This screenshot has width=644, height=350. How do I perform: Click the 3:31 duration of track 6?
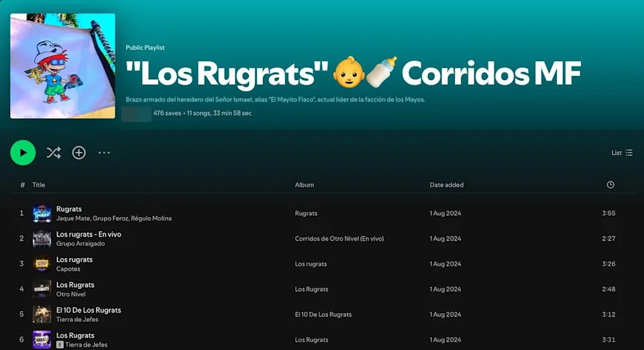(608, 340)
